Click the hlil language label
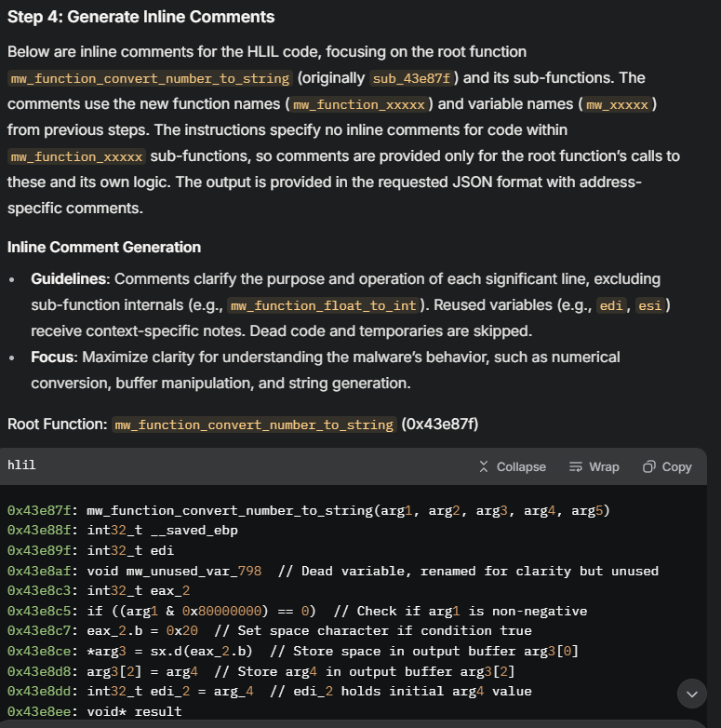 21,465
